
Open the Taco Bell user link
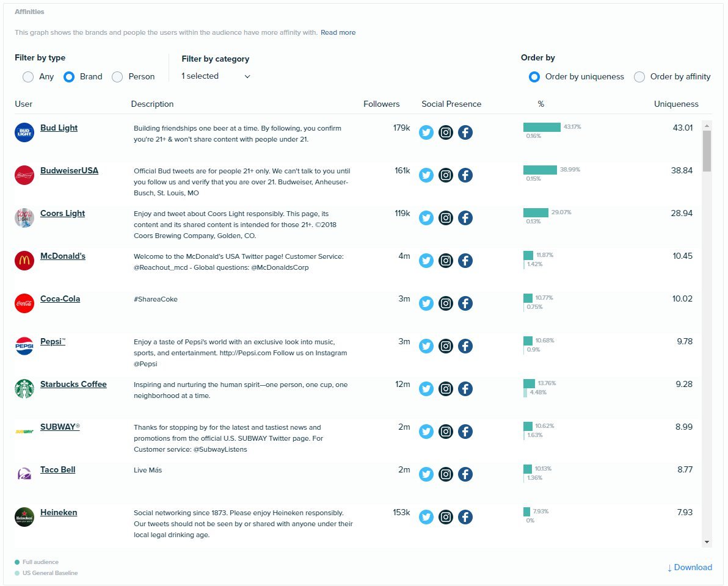57,469
